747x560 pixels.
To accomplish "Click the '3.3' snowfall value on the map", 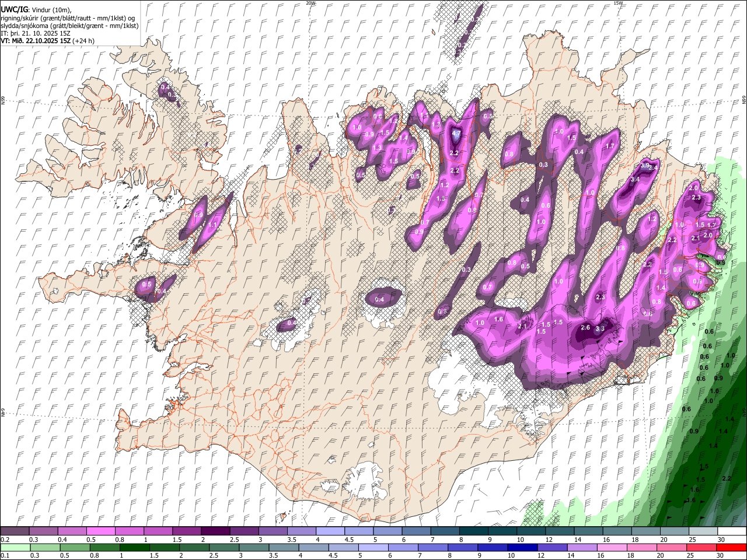I will pyautogui.click(x=600, y=329).
